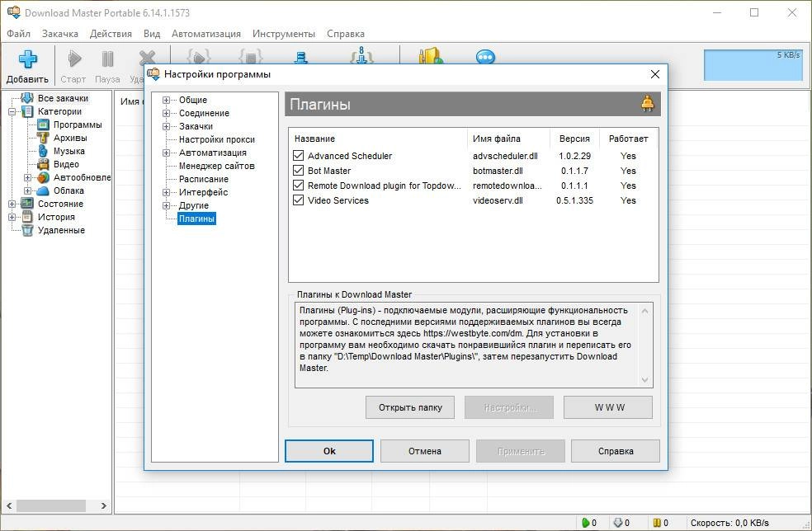Image resolution: width=812 pixels, height=531 pixels.
Task: Select the Удаленные trash icon
Action: (27, 230)
